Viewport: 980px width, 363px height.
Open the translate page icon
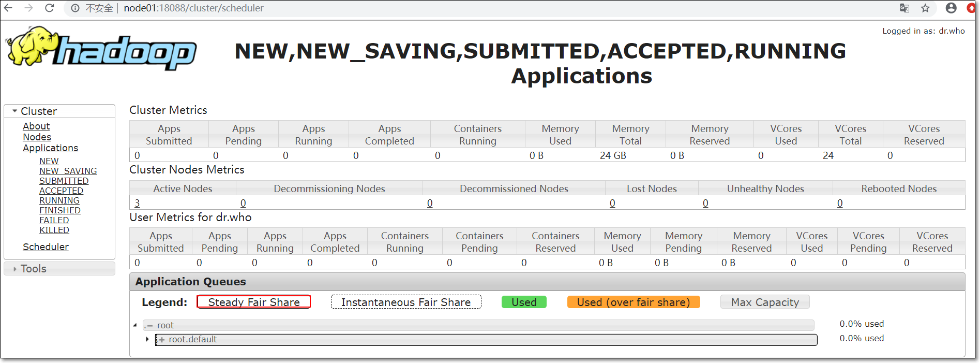(904, 8)
